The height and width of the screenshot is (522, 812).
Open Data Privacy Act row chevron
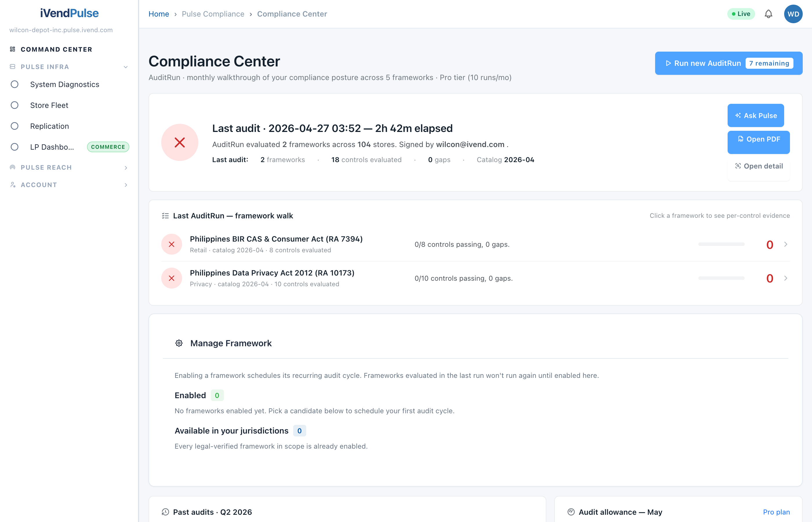[x=786, y=278]
